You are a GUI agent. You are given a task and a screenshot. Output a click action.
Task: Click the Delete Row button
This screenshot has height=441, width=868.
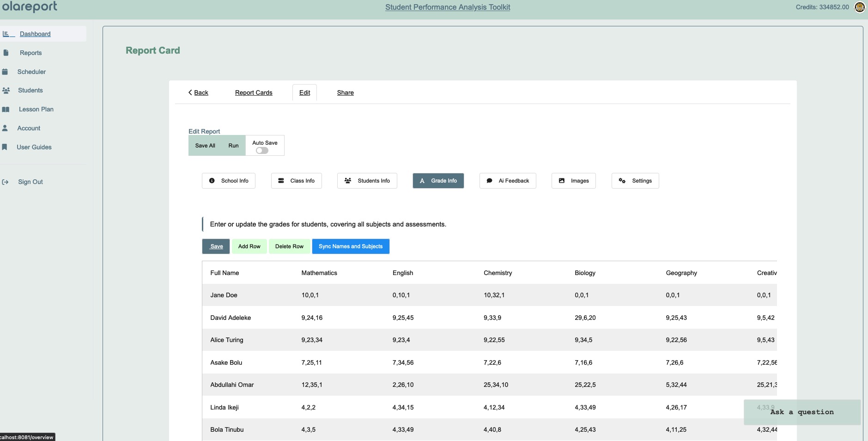pos(289,246)
